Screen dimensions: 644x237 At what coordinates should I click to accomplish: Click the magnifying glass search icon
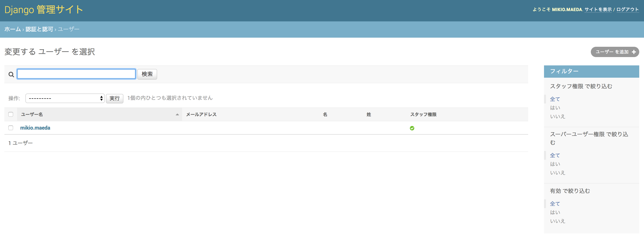11,74
